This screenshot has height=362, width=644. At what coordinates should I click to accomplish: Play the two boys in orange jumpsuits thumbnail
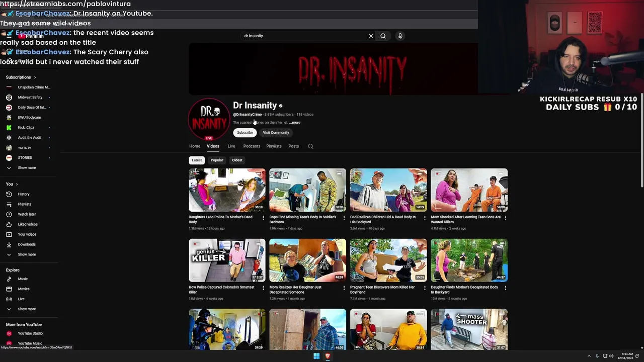coord(469,190)
